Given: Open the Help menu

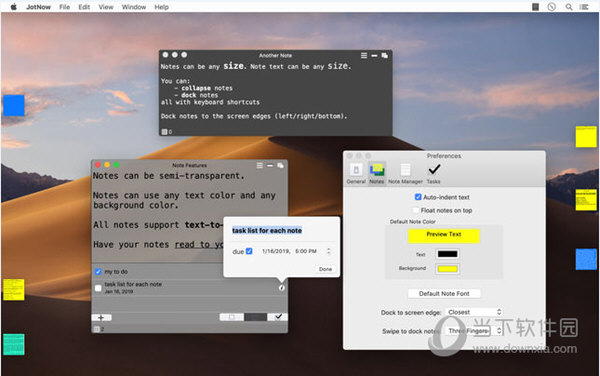Looking at the screenshot, I should [161, 7].
